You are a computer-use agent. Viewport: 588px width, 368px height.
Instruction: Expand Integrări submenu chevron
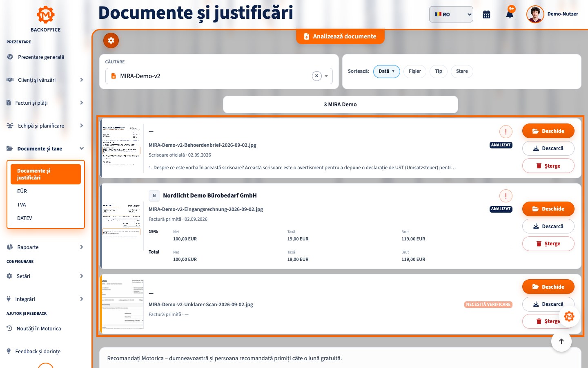click(82, 299)
